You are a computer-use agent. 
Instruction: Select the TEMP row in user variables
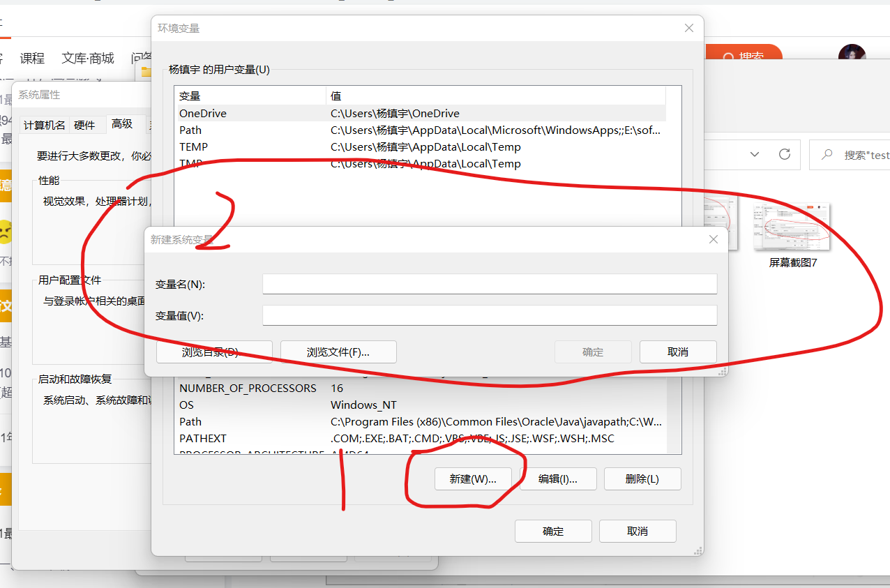point(420,146)
